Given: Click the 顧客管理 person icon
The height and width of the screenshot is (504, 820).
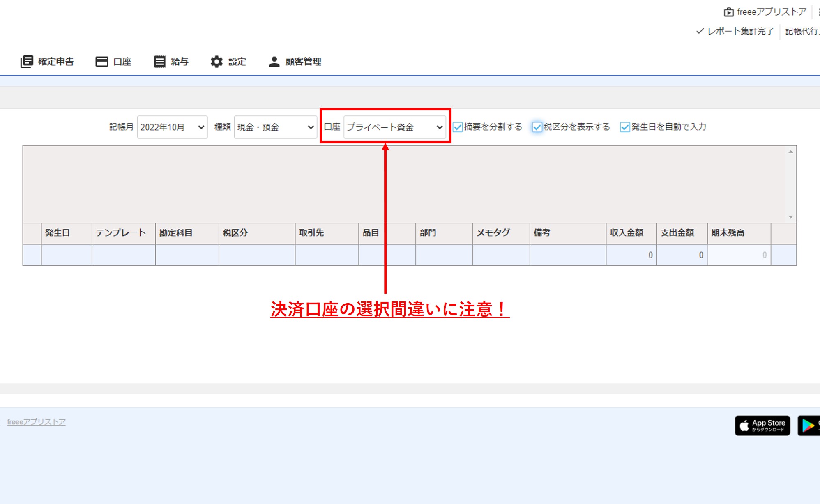Looking at the screenshot, I should point(274,62).
